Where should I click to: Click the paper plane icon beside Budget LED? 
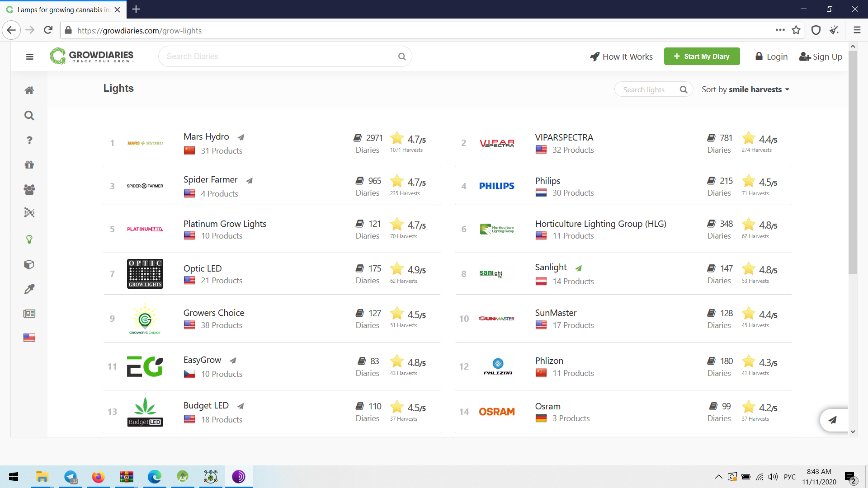pos(241,406)
